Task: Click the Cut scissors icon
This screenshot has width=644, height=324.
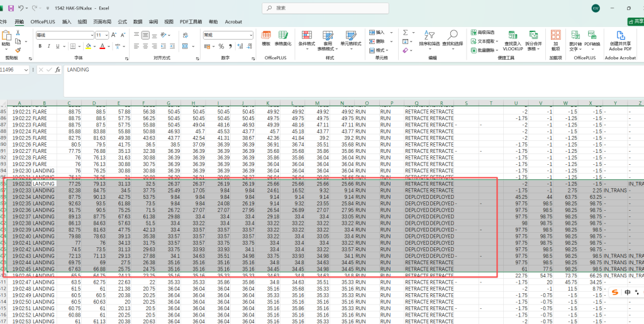Action: tap(17, 34)
